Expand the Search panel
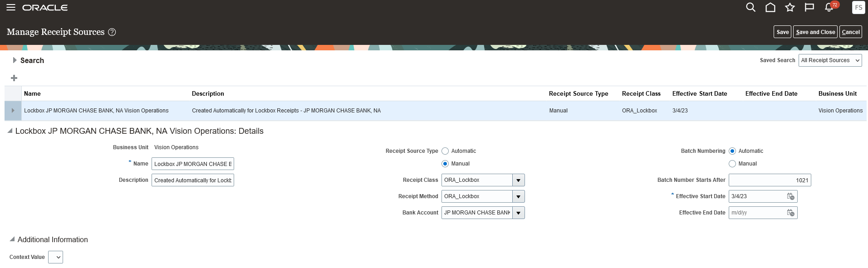Screen dimensions: 868x268 pos(15,60)
